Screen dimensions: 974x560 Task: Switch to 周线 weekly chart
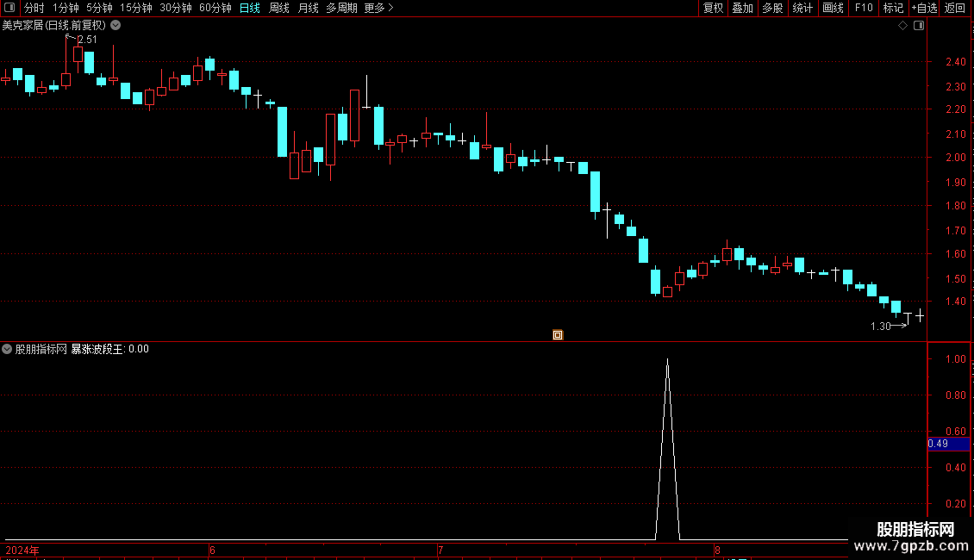tap(279, 8)
